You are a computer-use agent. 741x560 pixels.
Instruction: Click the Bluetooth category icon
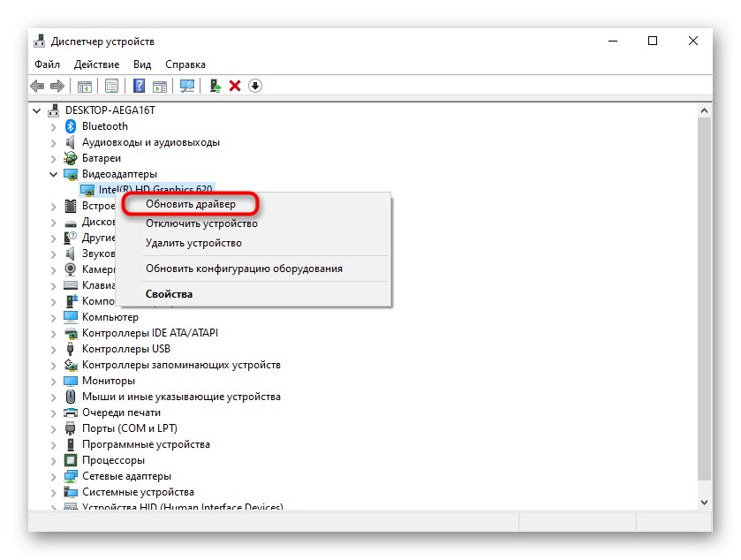71,126
